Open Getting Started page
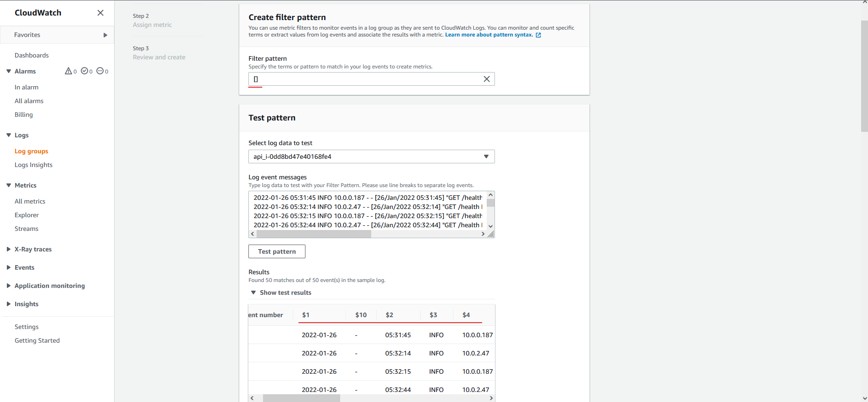Screen dimensions: 868x402 (x=37, y=340)
